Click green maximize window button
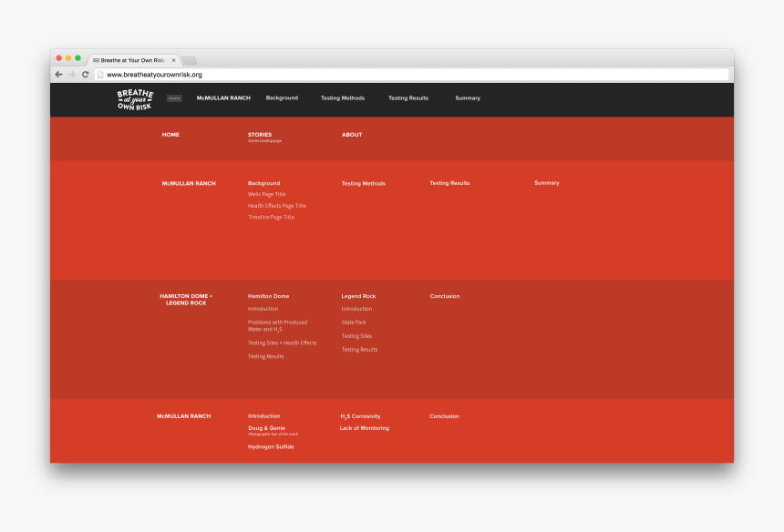 tap(78, 58)
